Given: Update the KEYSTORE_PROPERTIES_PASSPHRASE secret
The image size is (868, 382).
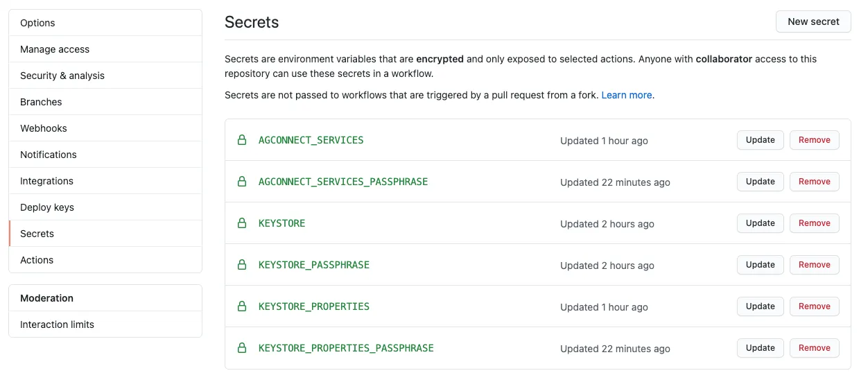Looking at the screenshot, I should coord(760,348).
